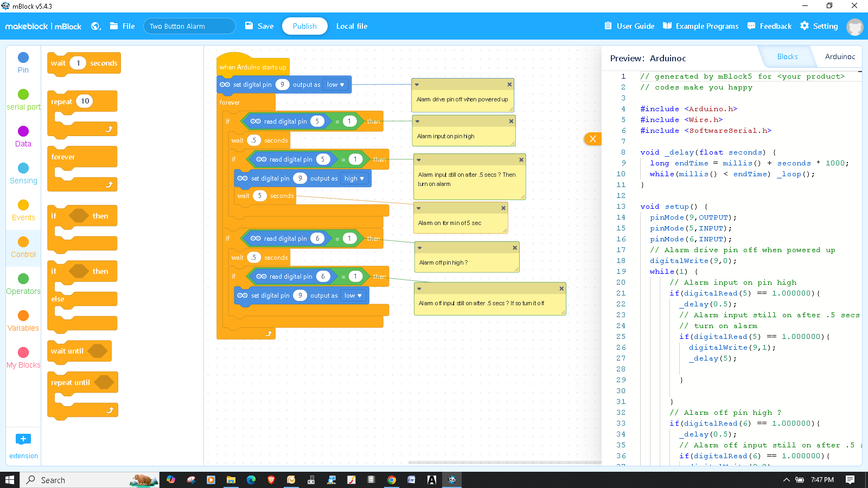
Task: Open the Data blocks category
Action: pos(23,136)
